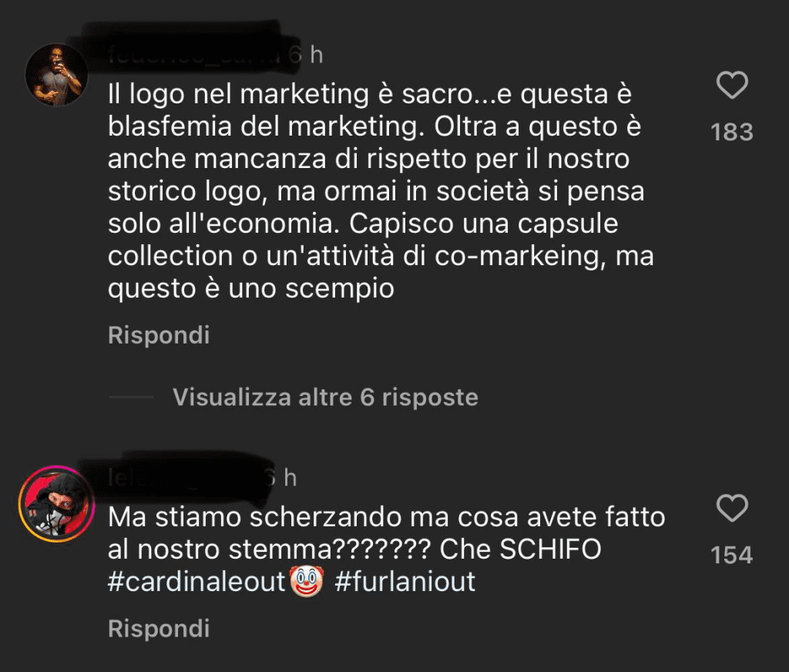
Task: Click the clown emoji after #cardinaleout
Action: (x=307, y=581)
